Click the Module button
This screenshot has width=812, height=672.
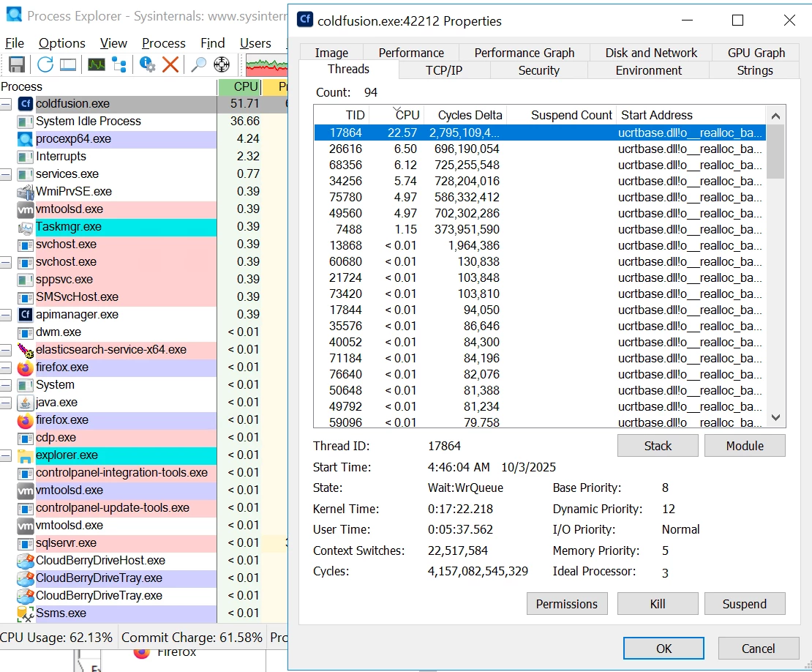(745, 446)
